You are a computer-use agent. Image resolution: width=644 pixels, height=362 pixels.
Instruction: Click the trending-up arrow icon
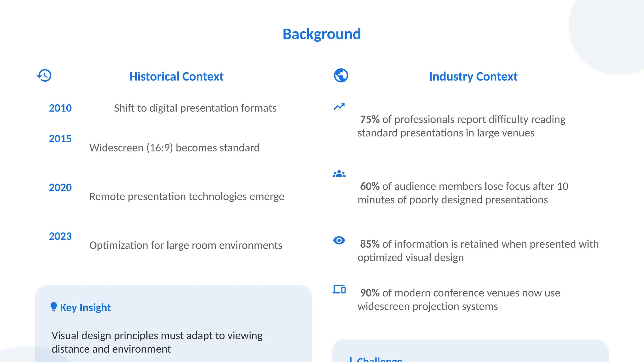[339, 107]
